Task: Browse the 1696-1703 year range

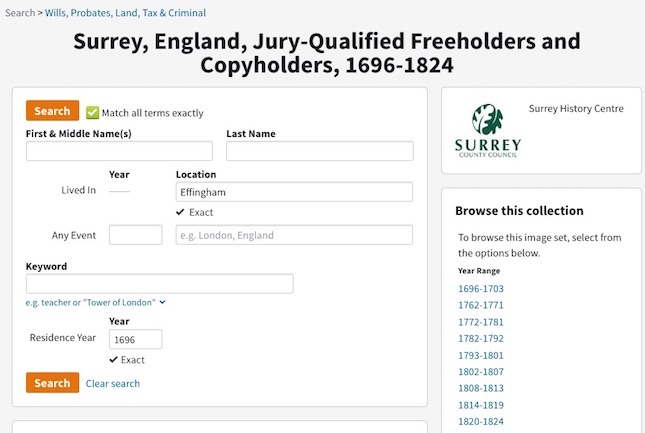Action: [481, 289]
